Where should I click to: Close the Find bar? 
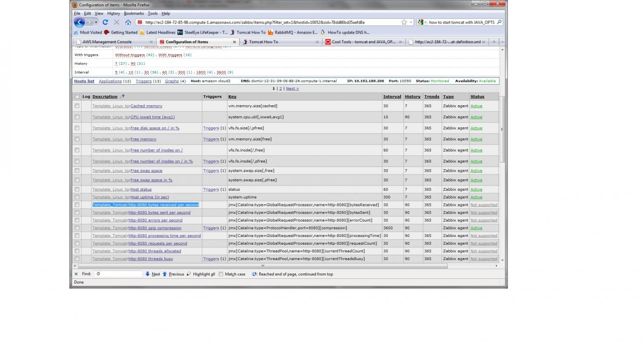76,274
